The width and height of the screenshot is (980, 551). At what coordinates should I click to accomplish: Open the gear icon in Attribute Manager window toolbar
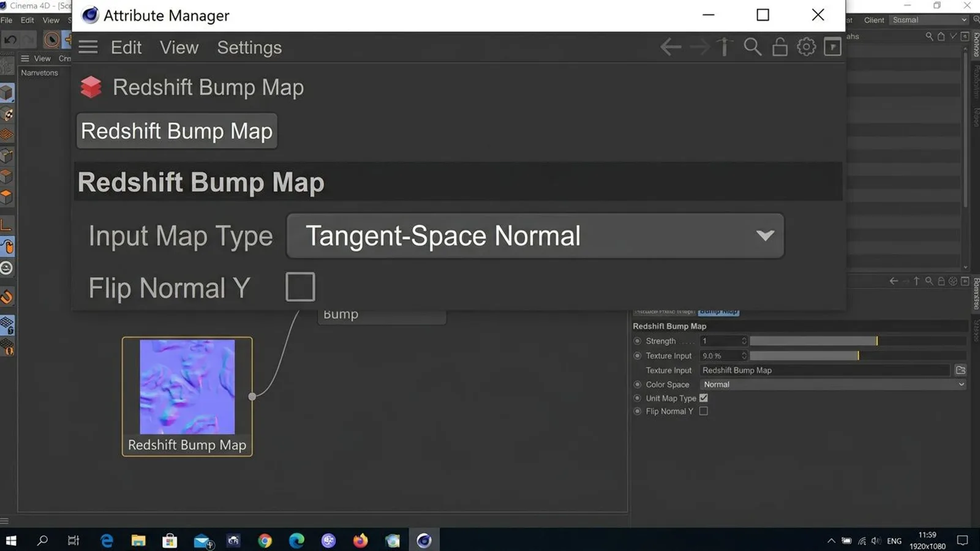point(806,47)
